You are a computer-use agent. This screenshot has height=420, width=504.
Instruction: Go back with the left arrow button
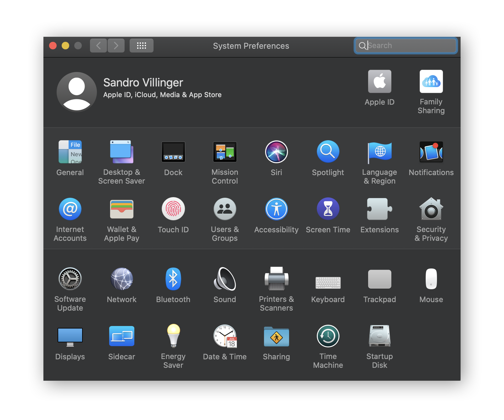pyautogui.click(x=98, y=46)
